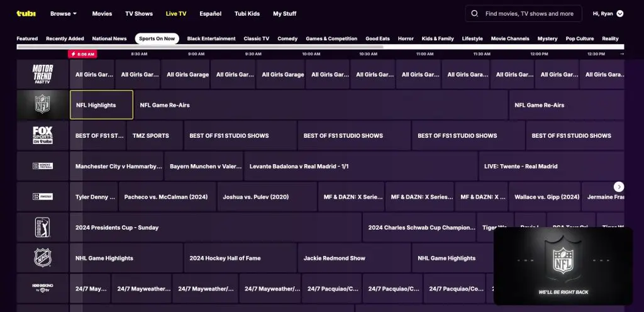
Task: Select first NFL Game Re-Airs program
Action: pyautogui.click(x=321, y=104)
